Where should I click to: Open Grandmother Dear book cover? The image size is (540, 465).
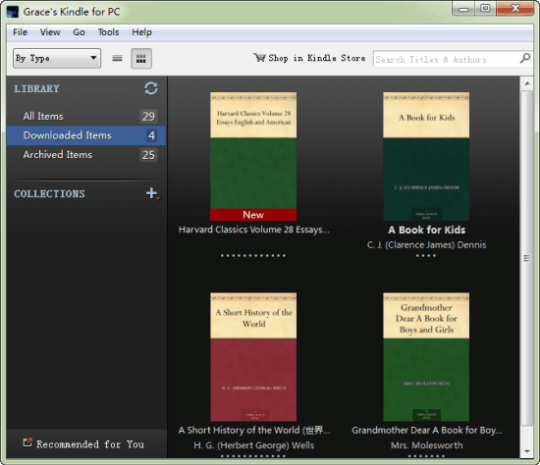[426, 357]
